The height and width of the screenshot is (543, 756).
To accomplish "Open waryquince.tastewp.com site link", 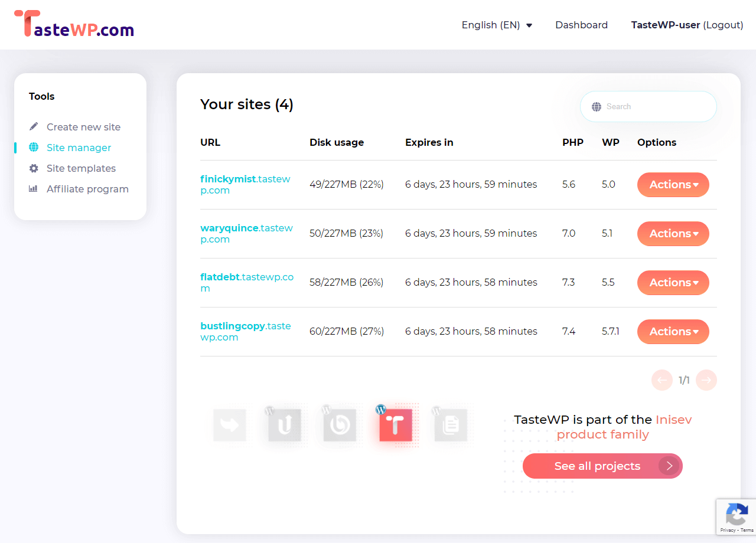I will [246, 234].
